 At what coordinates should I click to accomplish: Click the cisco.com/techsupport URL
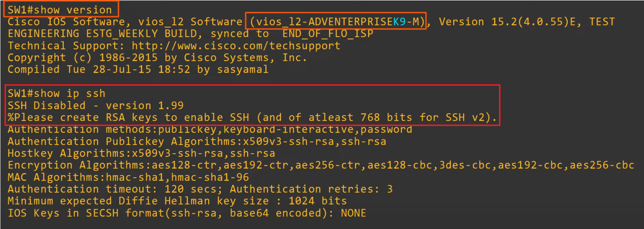[x=236, y=46]
